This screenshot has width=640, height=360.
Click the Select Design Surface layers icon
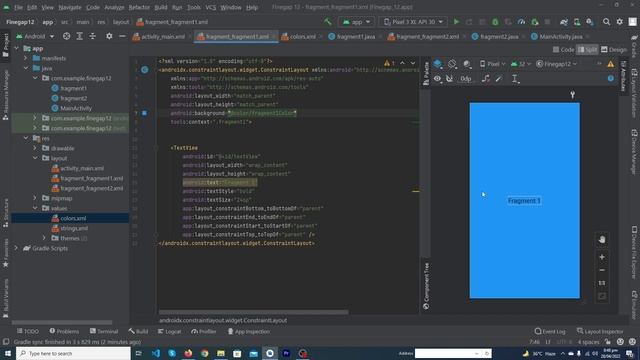tap(438, 64)
